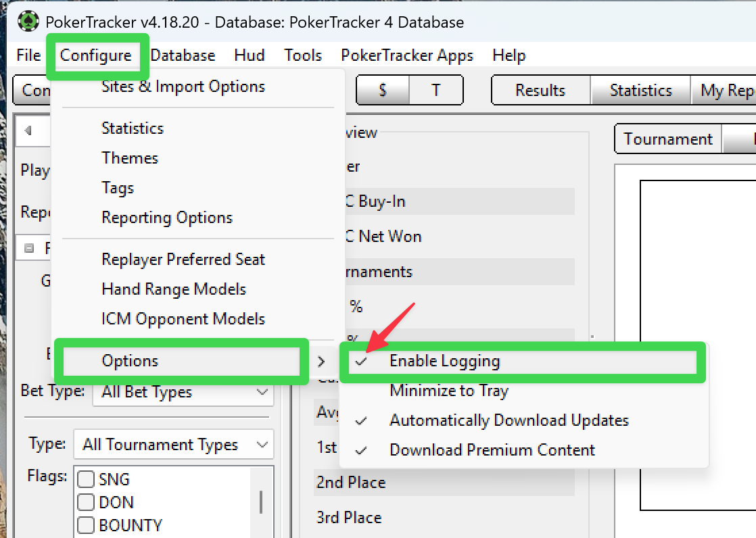Click the 3rd Place row
Screen dimensions: 756x538
[444, 517]
